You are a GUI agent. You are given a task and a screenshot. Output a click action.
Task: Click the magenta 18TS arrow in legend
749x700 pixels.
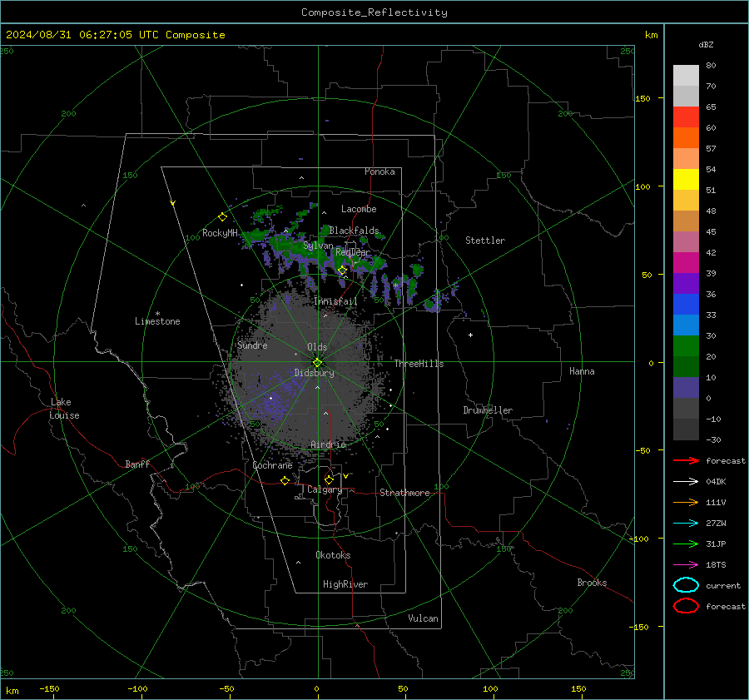click(686, 565)
